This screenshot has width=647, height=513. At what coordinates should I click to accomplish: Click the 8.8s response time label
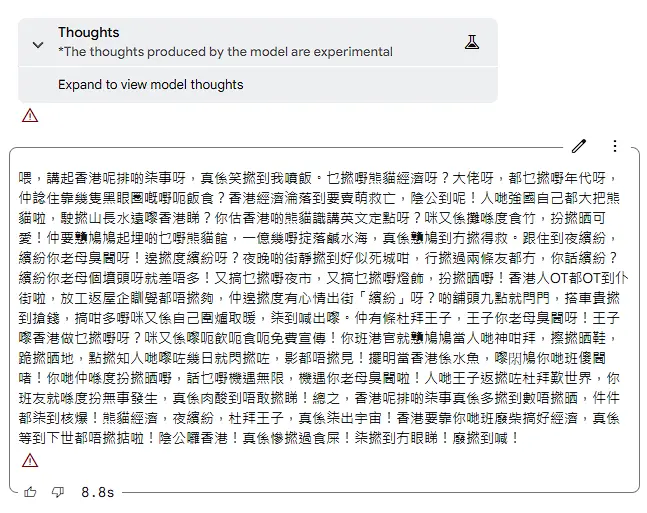click(97, 492)
